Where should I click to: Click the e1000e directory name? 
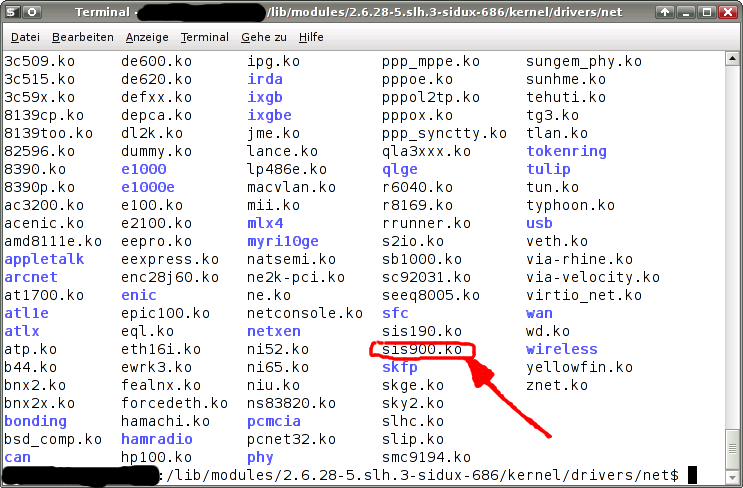148,187
